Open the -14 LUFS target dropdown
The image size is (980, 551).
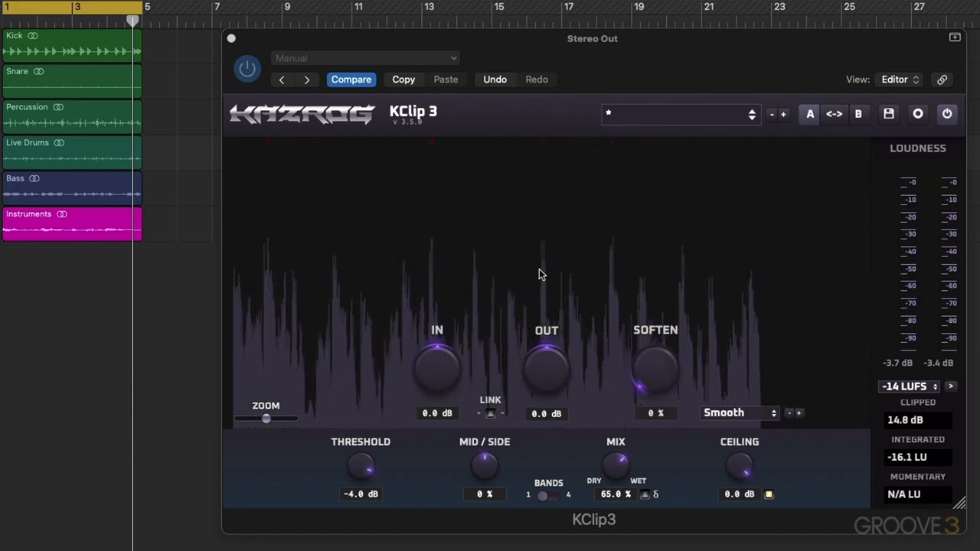click(910, 386)
